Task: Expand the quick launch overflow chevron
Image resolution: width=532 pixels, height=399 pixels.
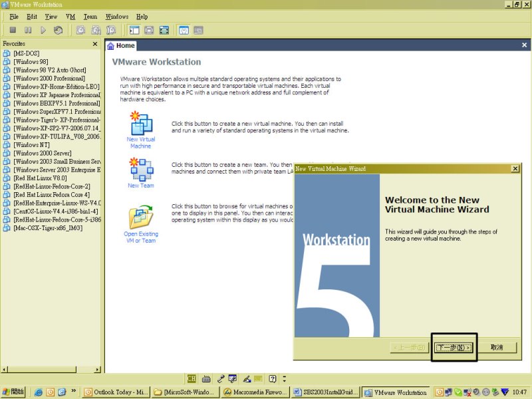Action: [x=74, y=391]
